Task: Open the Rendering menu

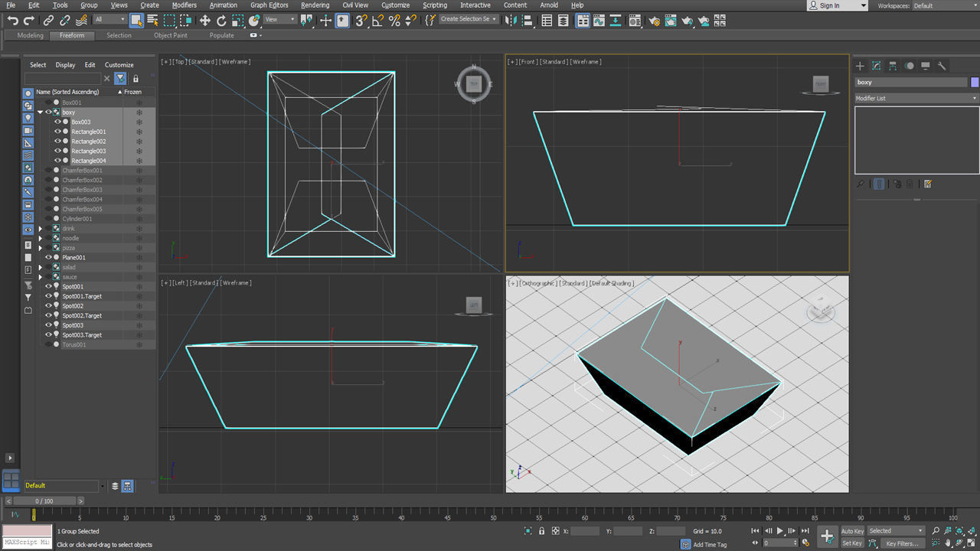Action: (315, 5)
